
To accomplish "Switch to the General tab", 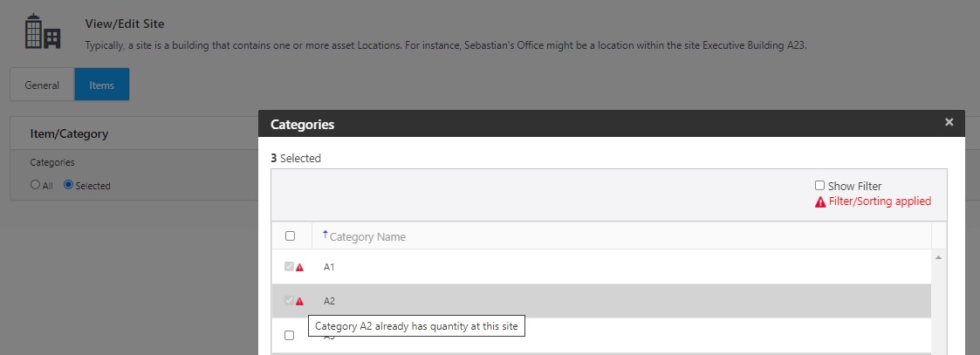I will coord(42,85).
